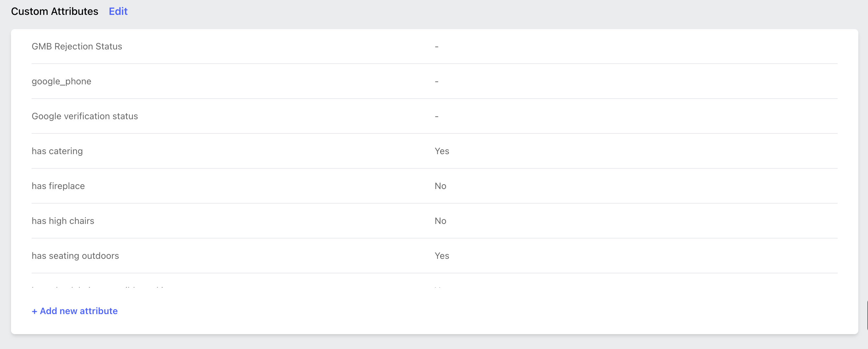Image resolution: width=868 pixels, height=349 pixels.
Task: Click the dash value for Google verification status
Action: tap(437, 116)
